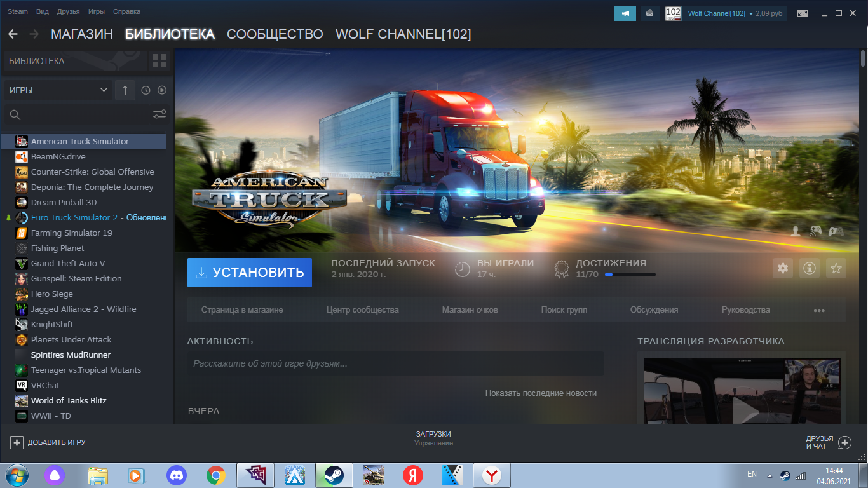Click the page vertical scrollbar
868x488 pixels.
[x=863, y=58]
